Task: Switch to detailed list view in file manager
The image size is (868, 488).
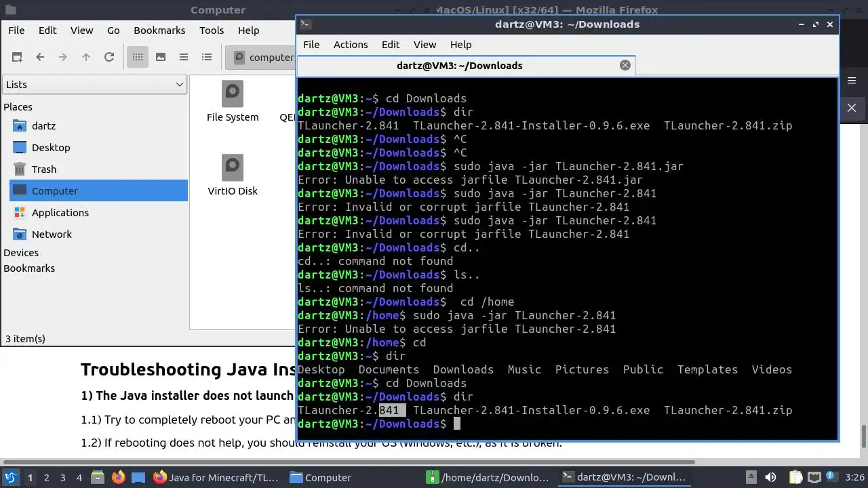Action: click(207, 58)
